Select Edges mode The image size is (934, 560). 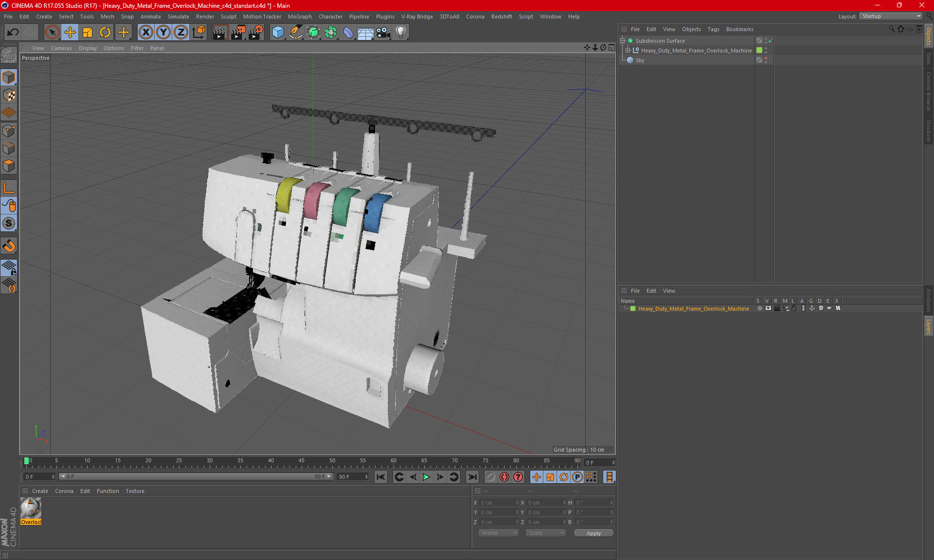point(9,148)
